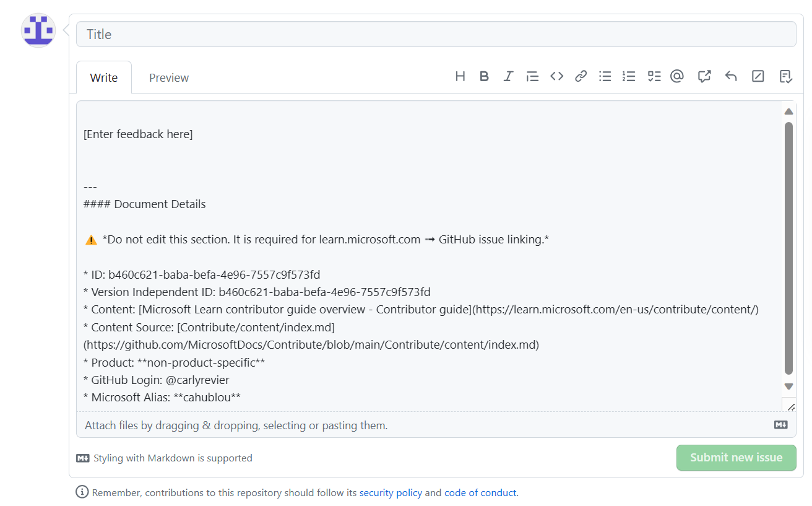The image size is (812, 506).
Task: Select the Write tab
Action: coord(103,77)
